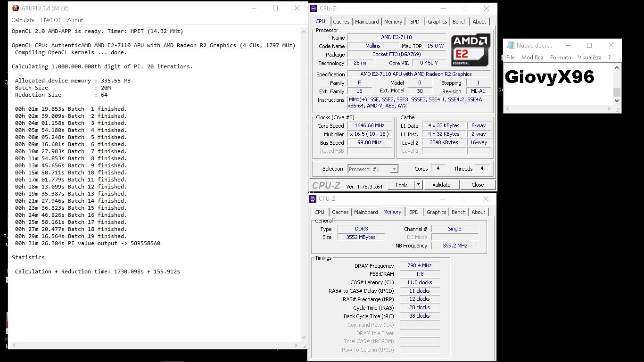Switch to Memory tab in upper CPU-Z
The width and height of the screenshot is (644, 362).
393,22
